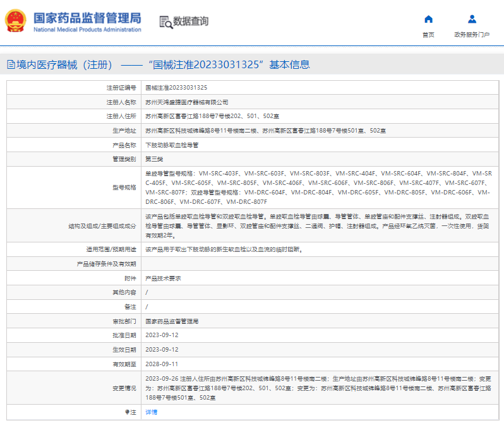Click the national emblem logo
The height and width of the screenshot is (423, 504).
coord(15,21)
